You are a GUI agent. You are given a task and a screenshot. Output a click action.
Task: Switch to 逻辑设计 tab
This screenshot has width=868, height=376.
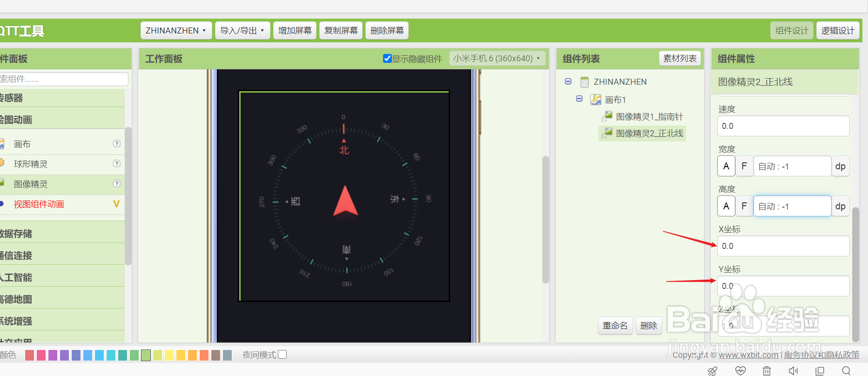tap(838, 30)
